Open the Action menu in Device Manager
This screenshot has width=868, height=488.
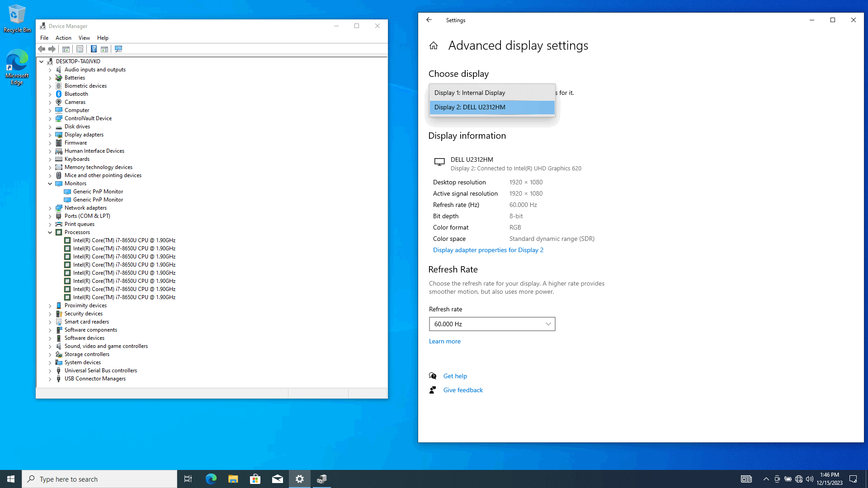pos(63,38)
